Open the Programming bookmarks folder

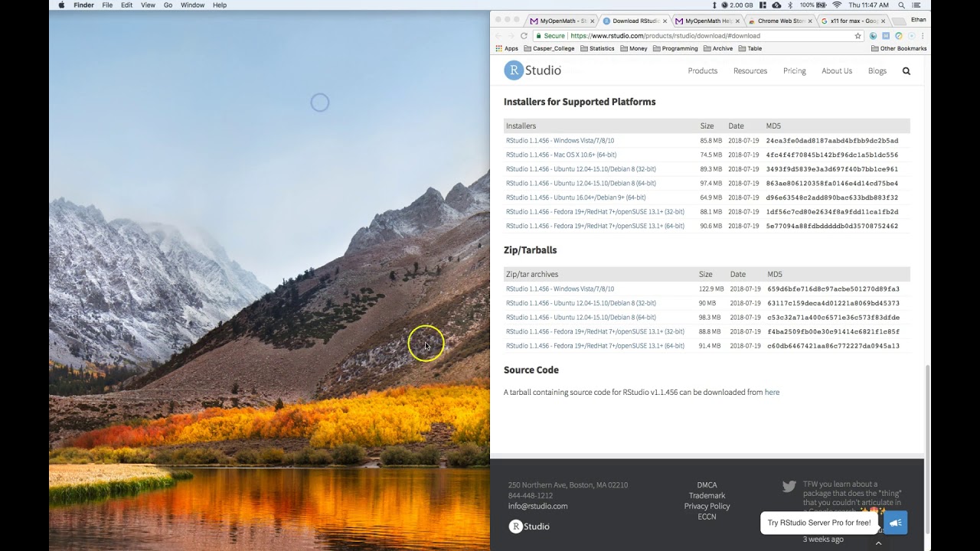click(675, 48)
